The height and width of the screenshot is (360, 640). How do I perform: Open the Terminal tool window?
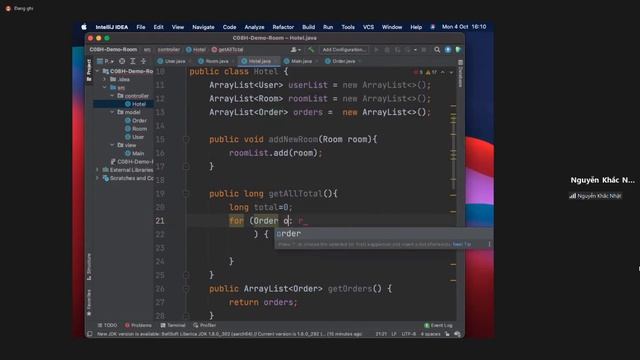click(173, 326)
